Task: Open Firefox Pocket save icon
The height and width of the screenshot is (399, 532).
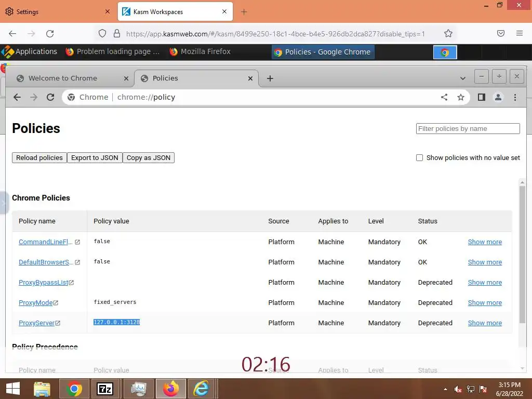Action: pyautogui.click(x=500, y=33)
